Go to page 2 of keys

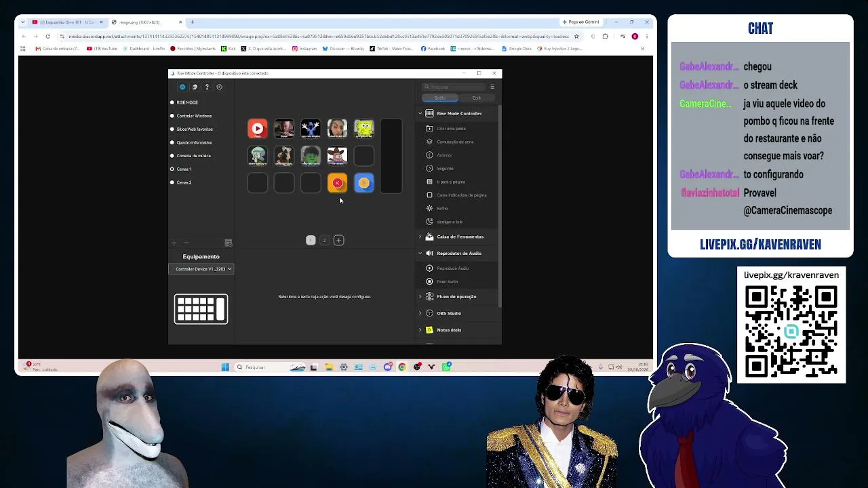324,240
